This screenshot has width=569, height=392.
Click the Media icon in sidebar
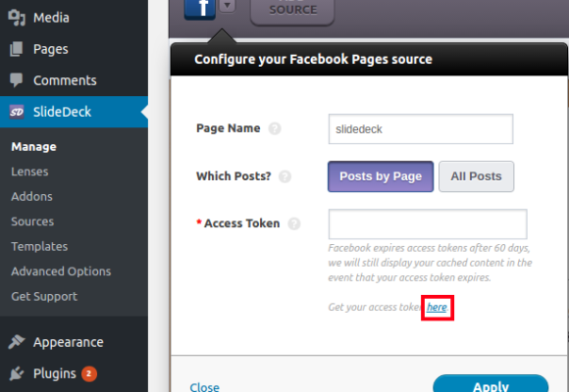[x=17, y=18]
